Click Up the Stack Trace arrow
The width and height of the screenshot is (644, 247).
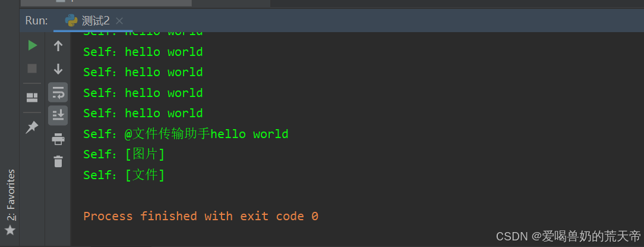[58, 45]
